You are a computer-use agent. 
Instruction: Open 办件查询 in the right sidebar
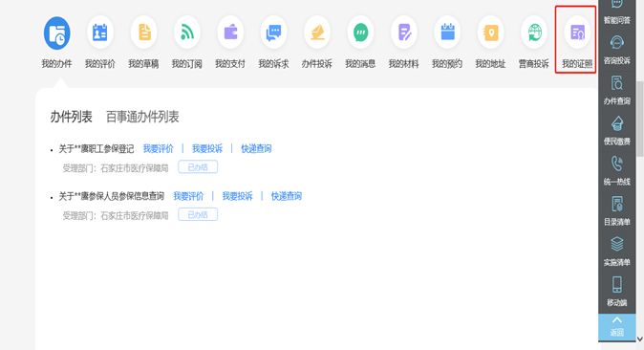click(x=617, y=90)
